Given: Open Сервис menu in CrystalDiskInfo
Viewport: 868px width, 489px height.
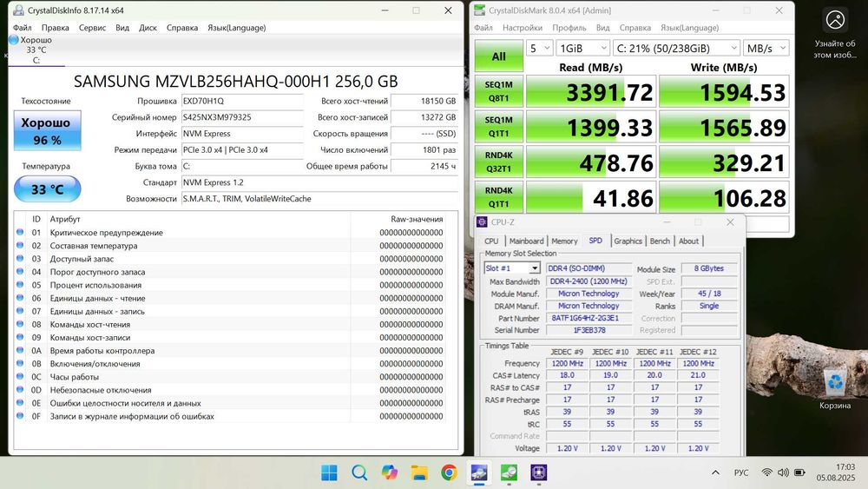Looking at the screenshot, I should [92, 28].
